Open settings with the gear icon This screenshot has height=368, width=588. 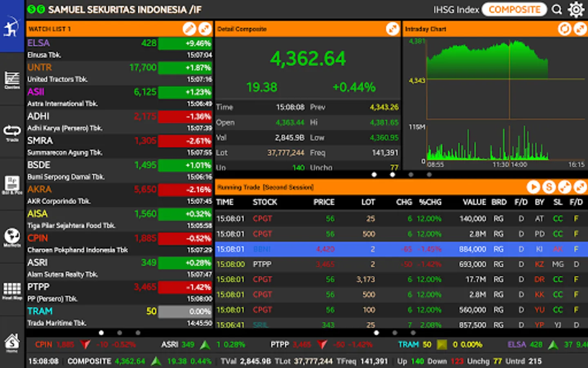point(576,9)
